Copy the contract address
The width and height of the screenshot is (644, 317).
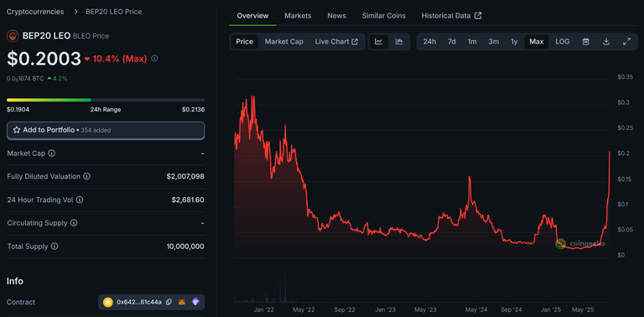pyautogui.click(x=169, y=302)
